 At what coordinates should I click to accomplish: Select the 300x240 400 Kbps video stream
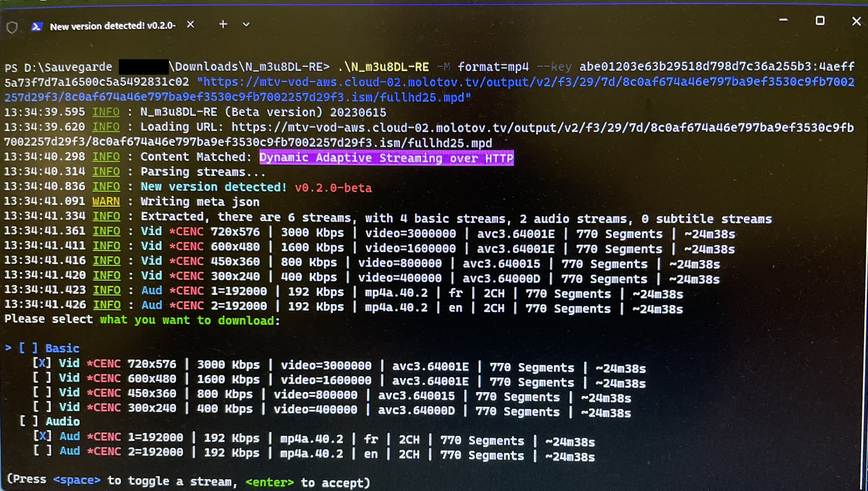pyautogui.click(x=42, y=407)
